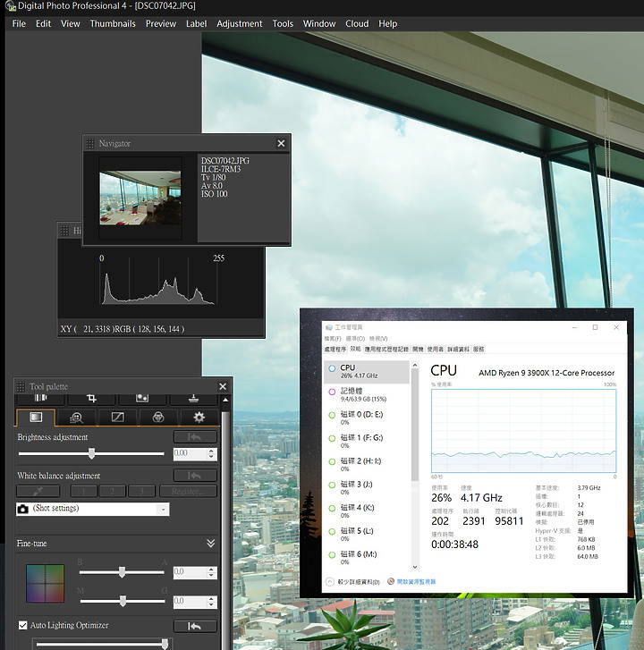Open the Preview menu
Screen dimensions: 644x650
pos(161,23)
